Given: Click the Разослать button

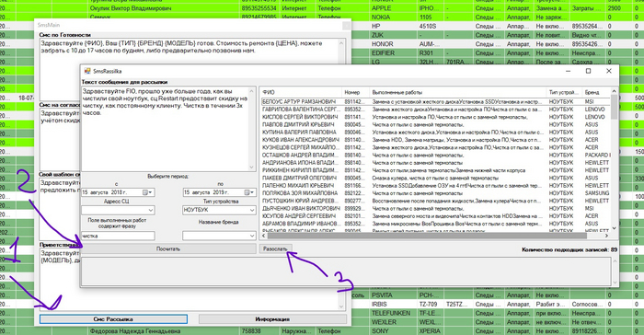Looking at the screenshot, I should [275, 248].
